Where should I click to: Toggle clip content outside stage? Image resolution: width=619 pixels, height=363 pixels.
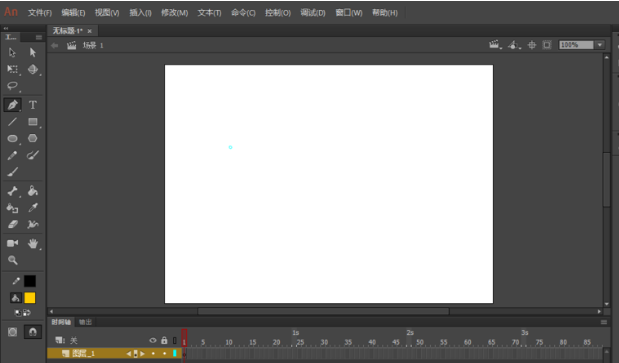click(x=547, y=45)
